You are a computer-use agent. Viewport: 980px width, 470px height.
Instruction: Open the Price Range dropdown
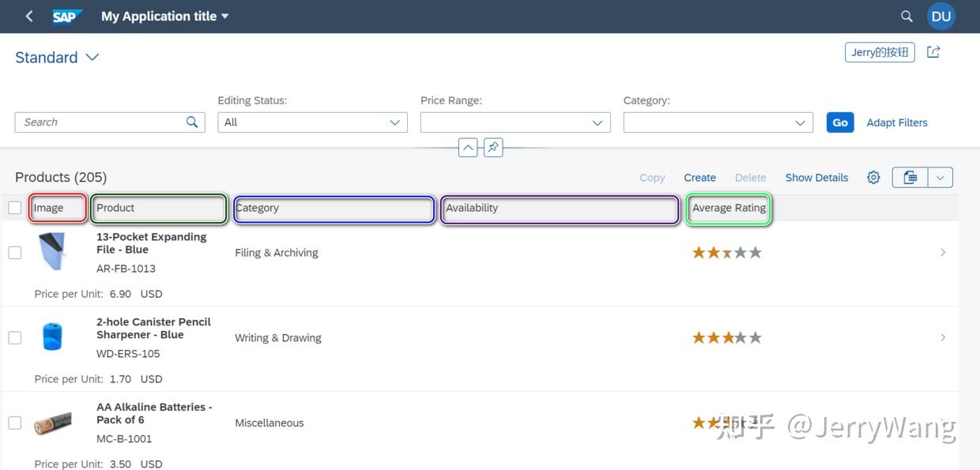point(598,122)
